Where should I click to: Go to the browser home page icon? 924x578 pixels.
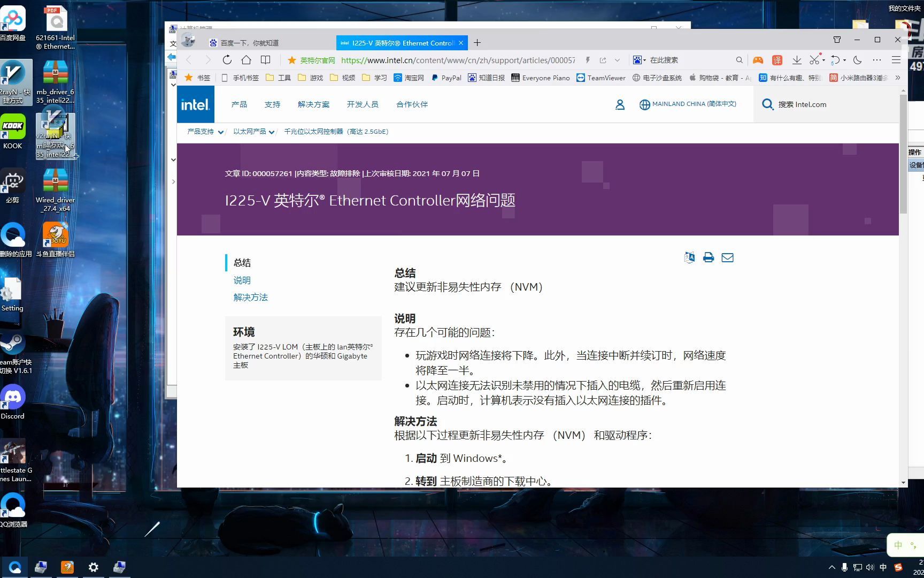click(246, 60)
